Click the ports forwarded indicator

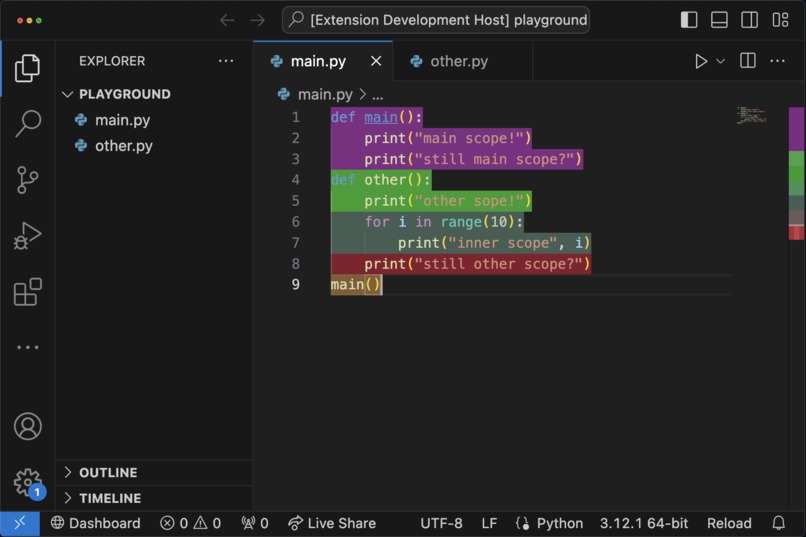(x=255, y=524)
